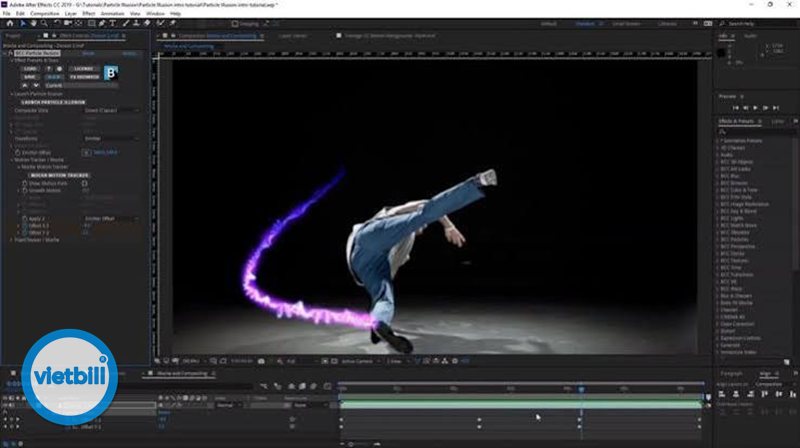Collapse the Effect Presets & Docs group

(12, 60)
